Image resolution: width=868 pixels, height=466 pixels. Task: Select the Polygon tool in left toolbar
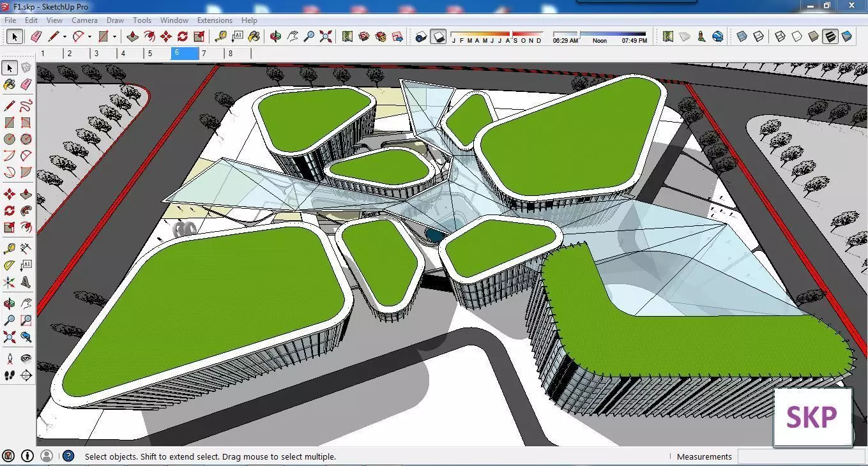26,139
